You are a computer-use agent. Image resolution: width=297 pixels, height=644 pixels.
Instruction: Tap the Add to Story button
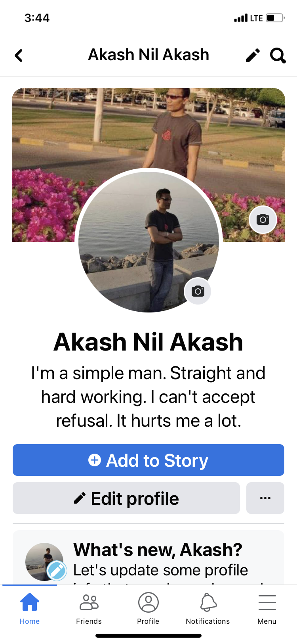[x=148, y=460]
